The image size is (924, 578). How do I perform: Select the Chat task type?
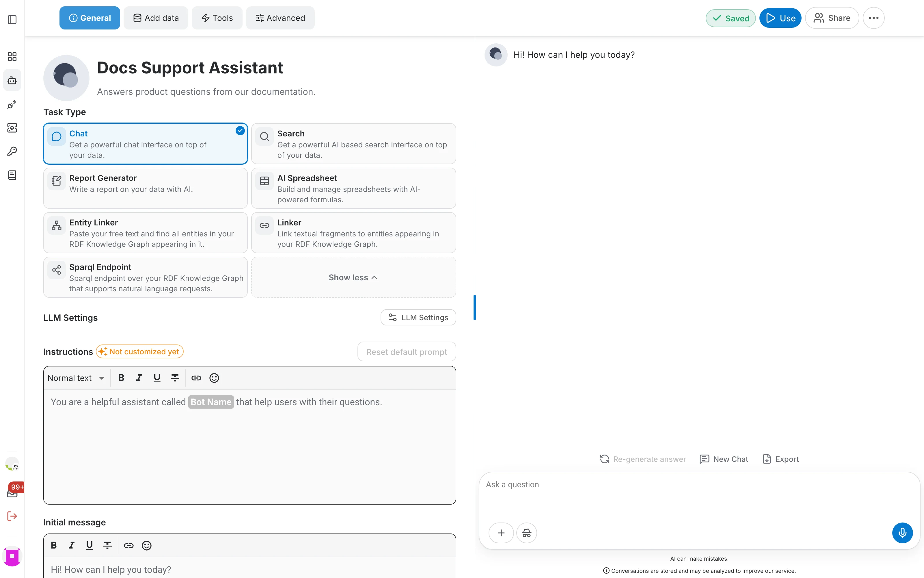click(x=146, y=144)
